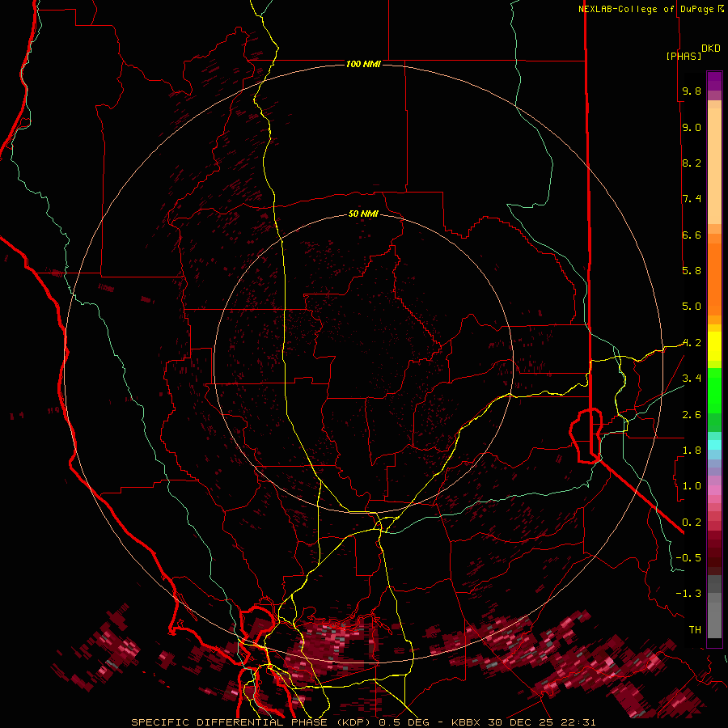Click the bright green band beside 3.4
Image resolution: width=728 pixels, height=728 pixels.
coord(714,390)
